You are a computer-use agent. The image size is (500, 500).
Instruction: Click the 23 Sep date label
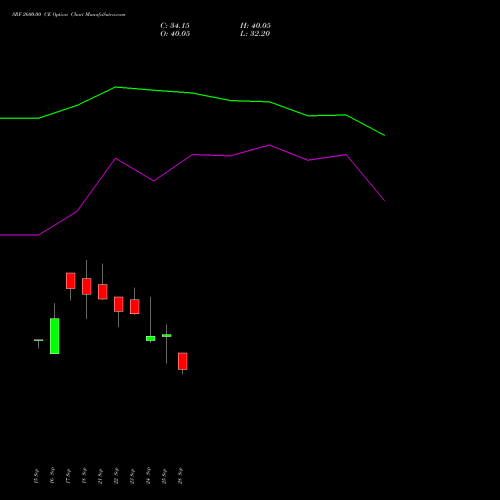click(x=132, y=476)
